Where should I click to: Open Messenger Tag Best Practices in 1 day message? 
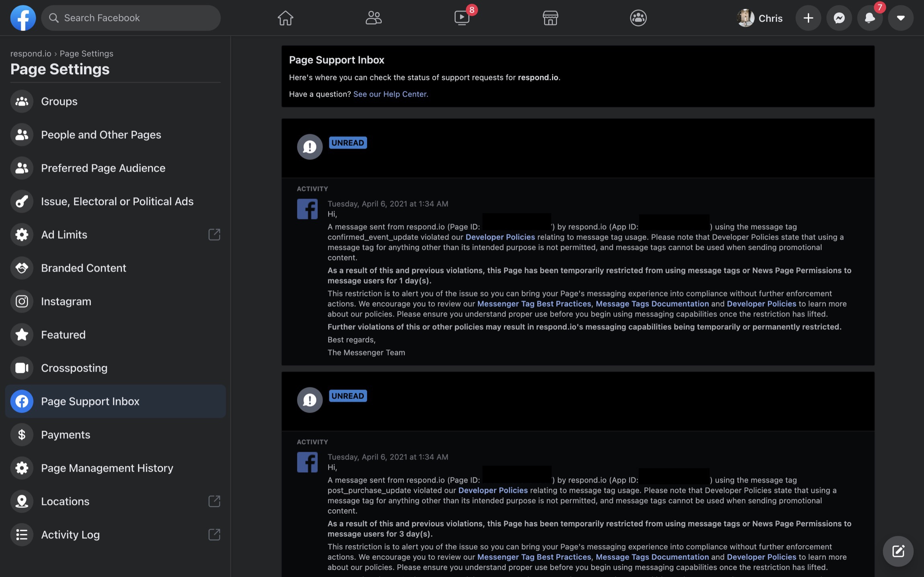[534, 304]
